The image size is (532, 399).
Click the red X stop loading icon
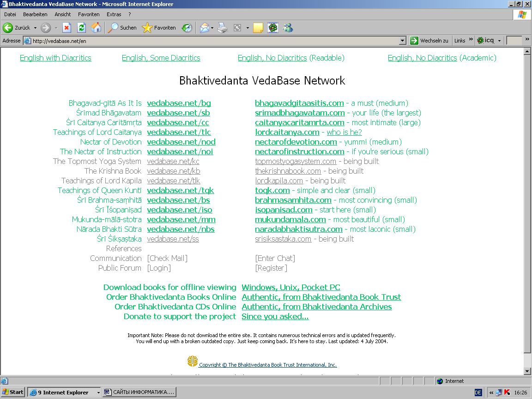[67, 28]
